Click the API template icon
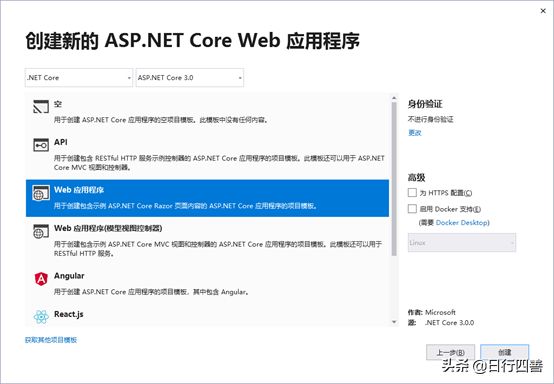Viewport: 554px width, 384px height. pyautogui.click(x=41, y=145)
